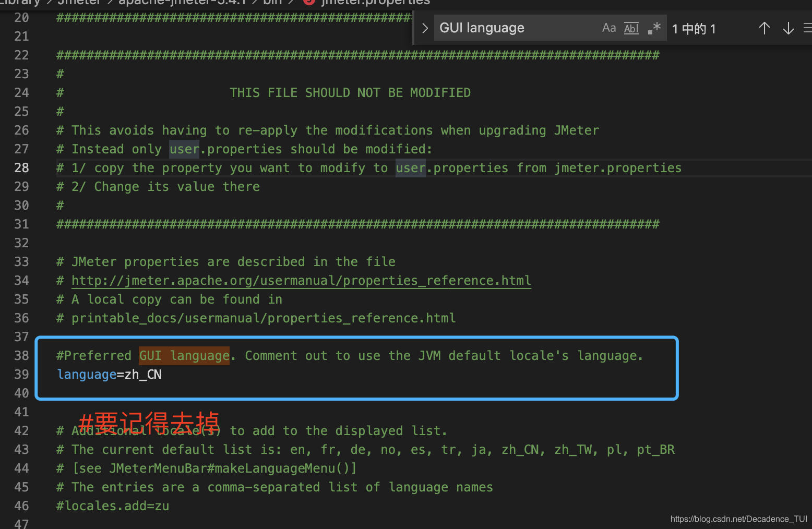Image resolution: width=812 pixels, height=529 pixels.
Task: Go to the next match with the down arrow
Action: [789, 28]
